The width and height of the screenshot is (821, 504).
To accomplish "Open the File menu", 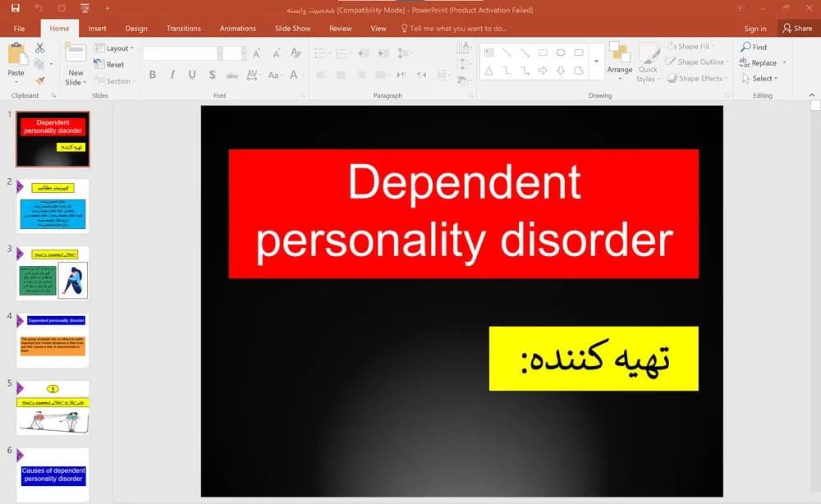I will pyautogui.click(x=20, y=28).
